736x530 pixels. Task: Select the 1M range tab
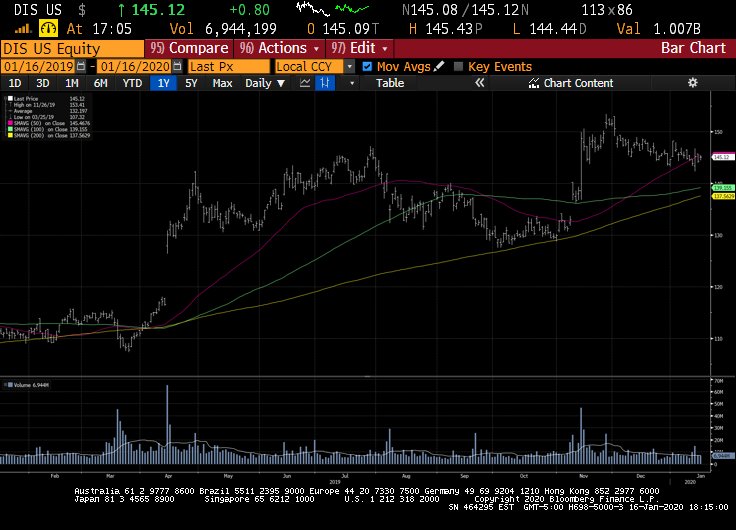tap(71, 83)
